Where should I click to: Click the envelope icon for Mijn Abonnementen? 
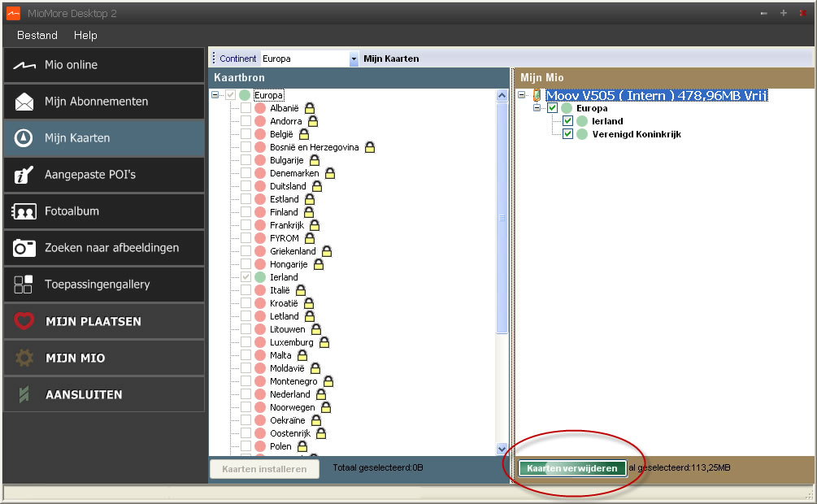[24, 102]
